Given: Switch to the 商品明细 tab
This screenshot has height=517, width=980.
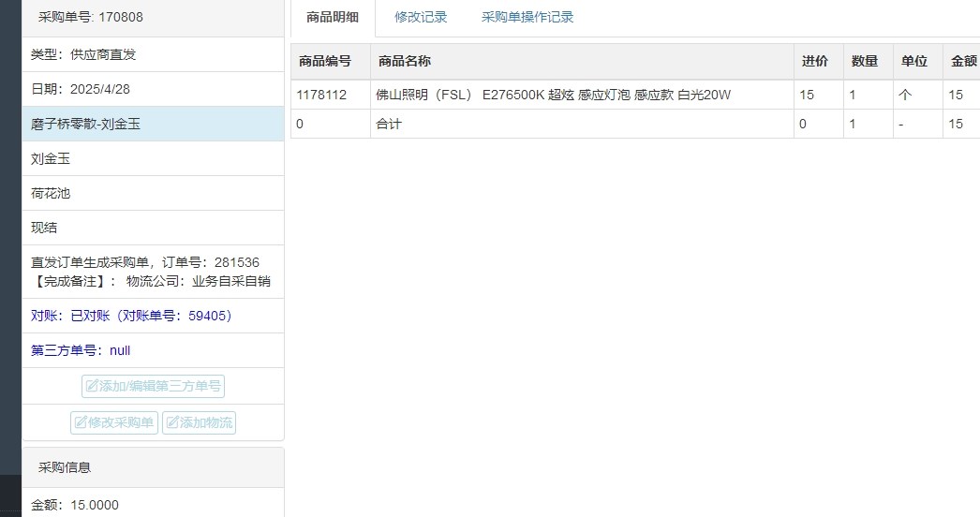Looking at the screenshot, I should 333,18.
